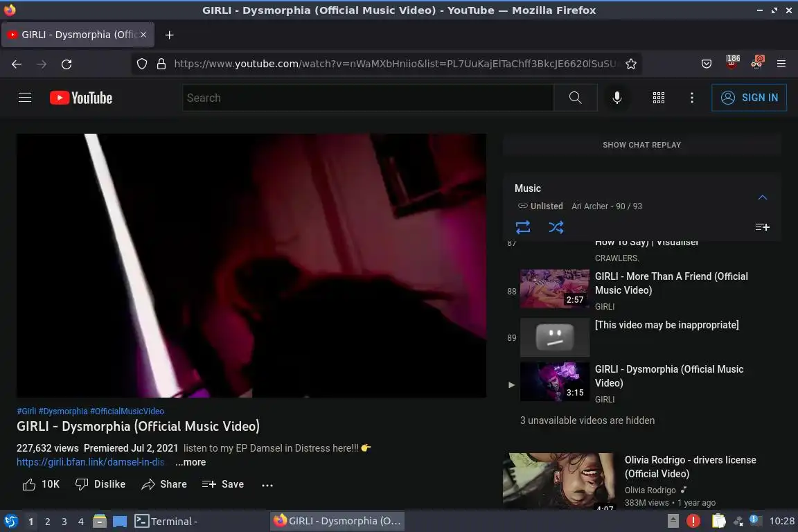Open the #OfficialMusicVideo hashtag
This screenshot has width=798, height=532.
pyautogui.click(x=127, y=411)
